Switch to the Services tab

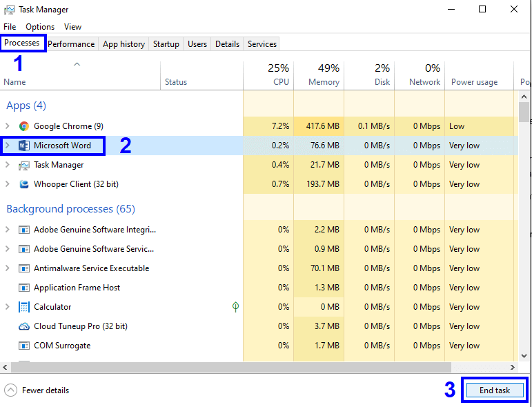click(262, 44)
